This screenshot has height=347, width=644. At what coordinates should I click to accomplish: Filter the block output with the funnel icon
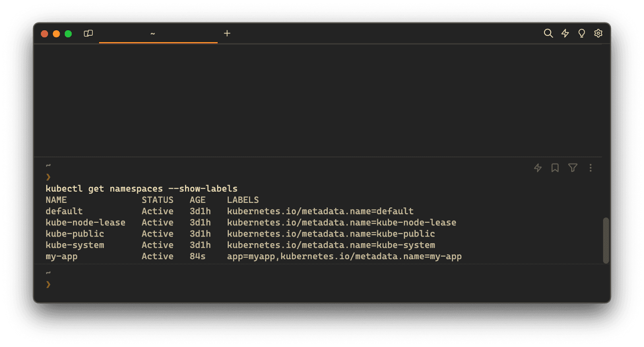click(x=573, y=168)
